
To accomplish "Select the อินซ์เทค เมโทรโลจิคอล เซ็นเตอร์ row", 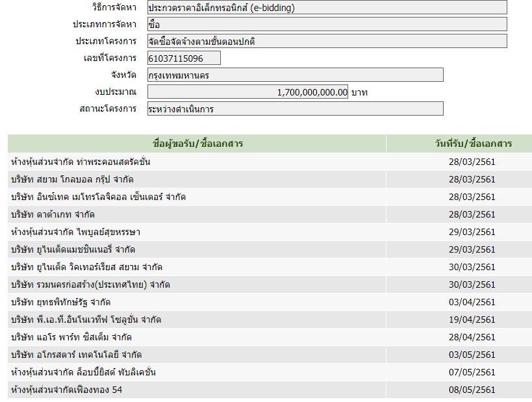I will coord(98,197).
